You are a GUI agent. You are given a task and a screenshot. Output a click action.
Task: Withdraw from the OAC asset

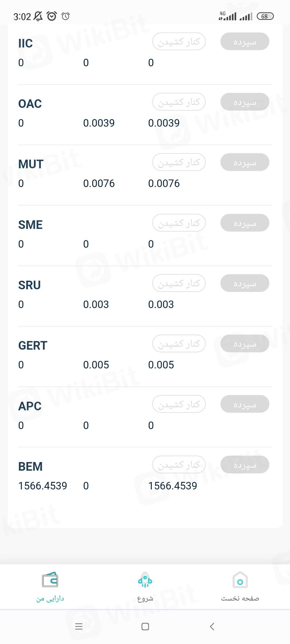click(179, 102)
